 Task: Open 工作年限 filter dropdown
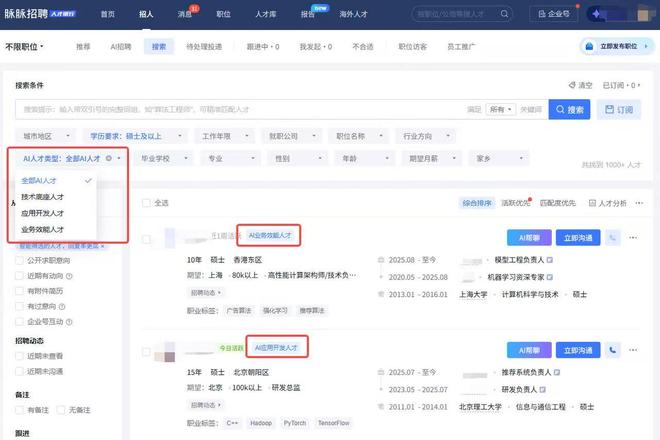click(x=224, y=136)
